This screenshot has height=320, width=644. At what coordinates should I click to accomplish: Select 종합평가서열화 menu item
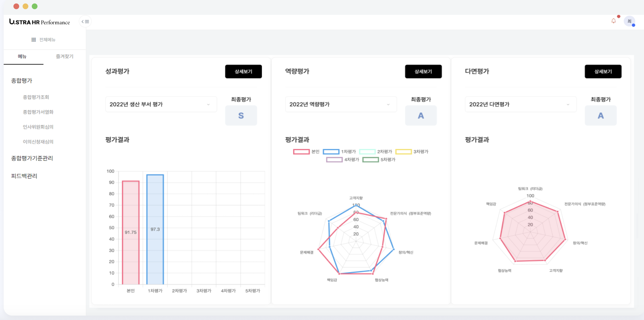(x=38, y=112)
